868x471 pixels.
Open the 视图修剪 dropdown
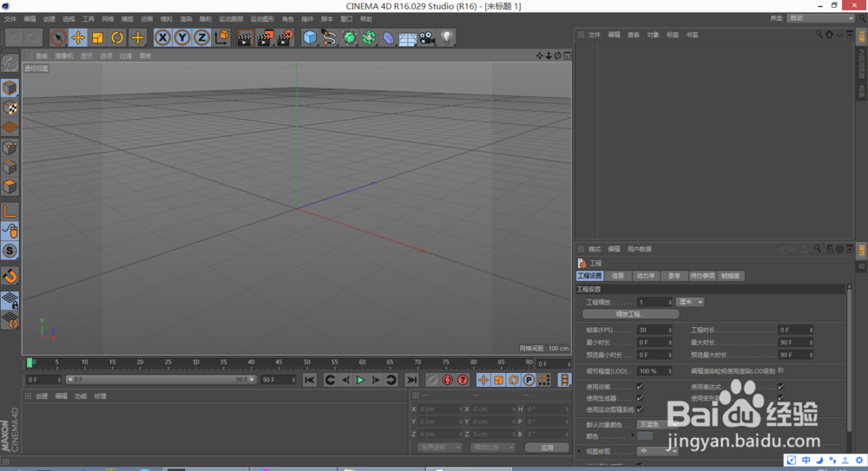point(658,452)
